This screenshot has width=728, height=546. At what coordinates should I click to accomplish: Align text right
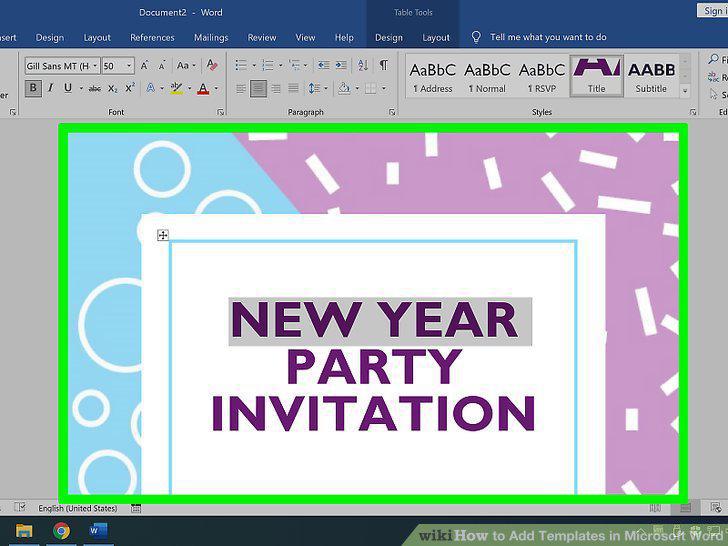(x=276, y=88)
